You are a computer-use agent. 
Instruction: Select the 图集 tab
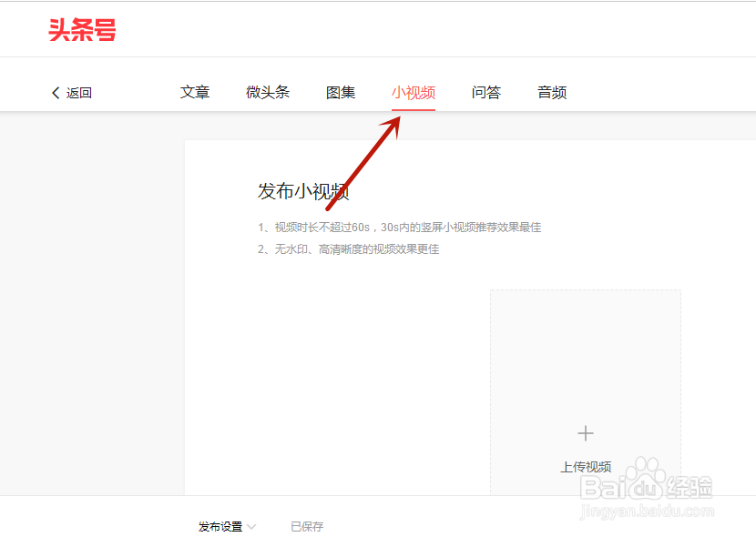coord(341,92)
